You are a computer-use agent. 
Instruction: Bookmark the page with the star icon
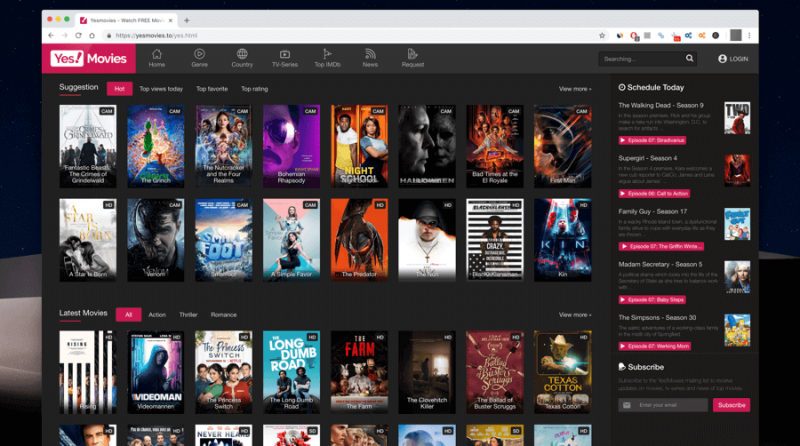pos(602,35)
